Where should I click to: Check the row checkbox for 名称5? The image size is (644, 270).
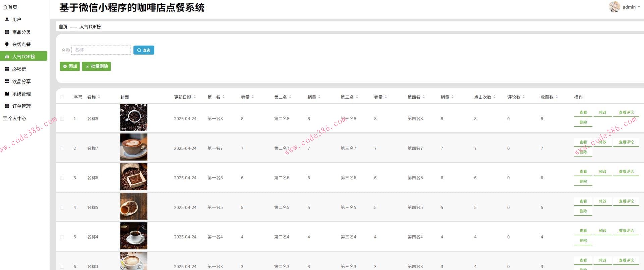click(x=62, y=208)
